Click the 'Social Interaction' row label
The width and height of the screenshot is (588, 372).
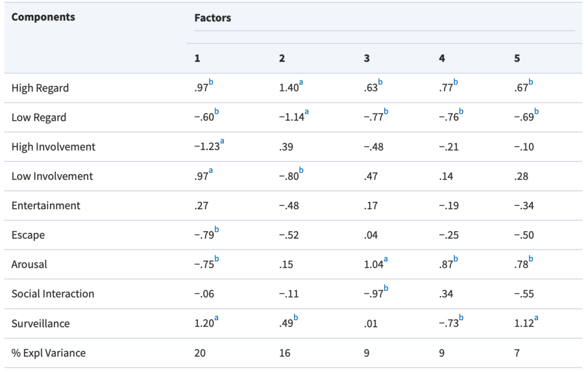click(53, 294)
